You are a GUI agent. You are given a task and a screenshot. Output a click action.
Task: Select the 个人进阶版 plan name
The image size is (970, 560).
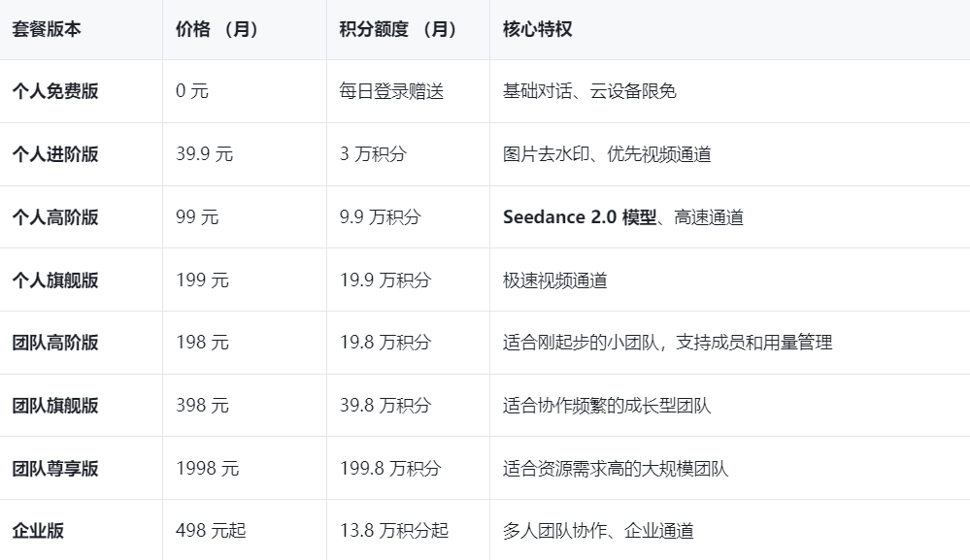[x=55, y=154]
